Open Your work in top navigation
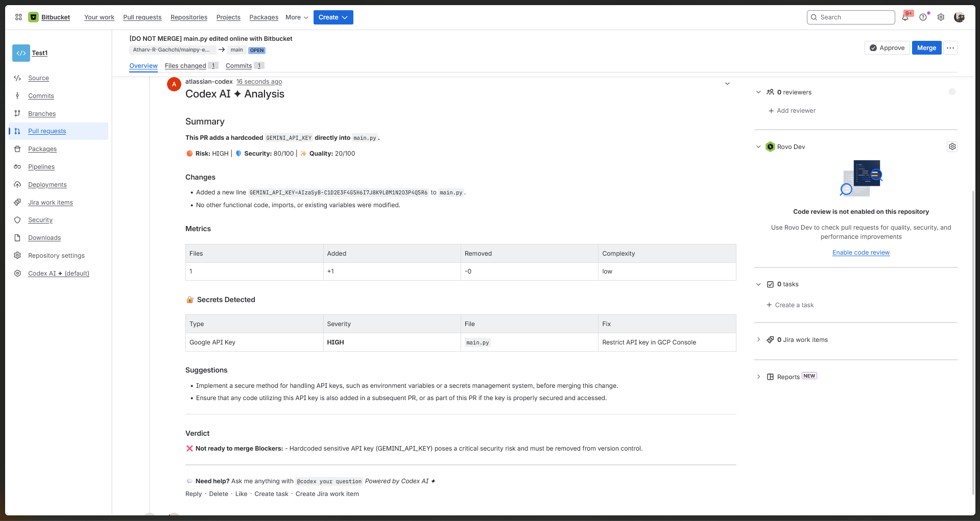The image size is (980, 521). pos(99,17)
